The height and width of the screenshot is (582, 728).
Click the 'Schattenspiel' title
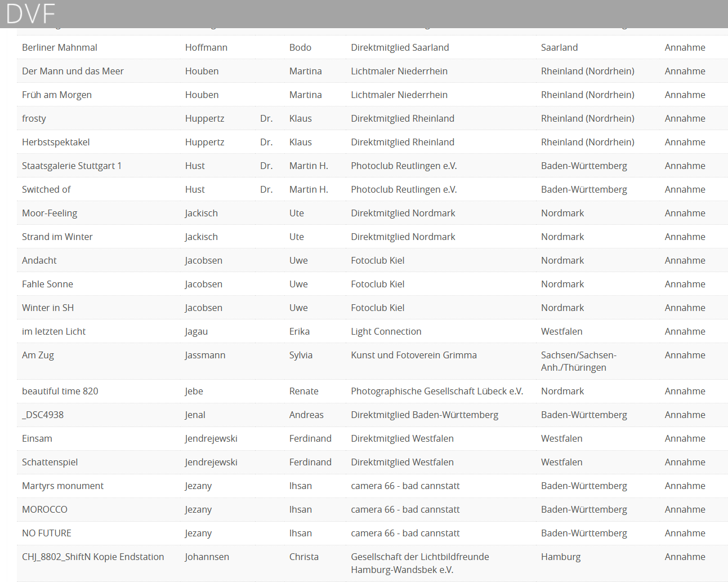(50, 462)
